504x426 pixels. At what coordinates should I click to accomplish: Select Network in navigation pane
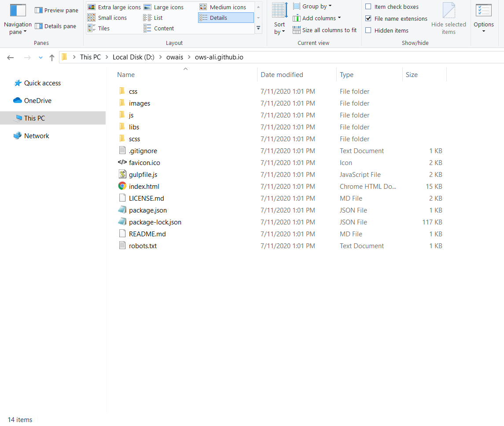37,136
